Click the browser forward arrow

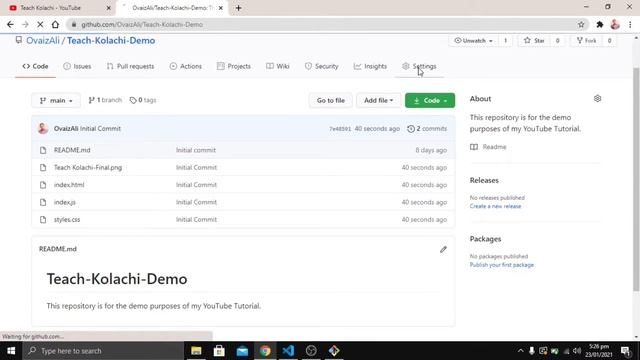tap(25, 24)
